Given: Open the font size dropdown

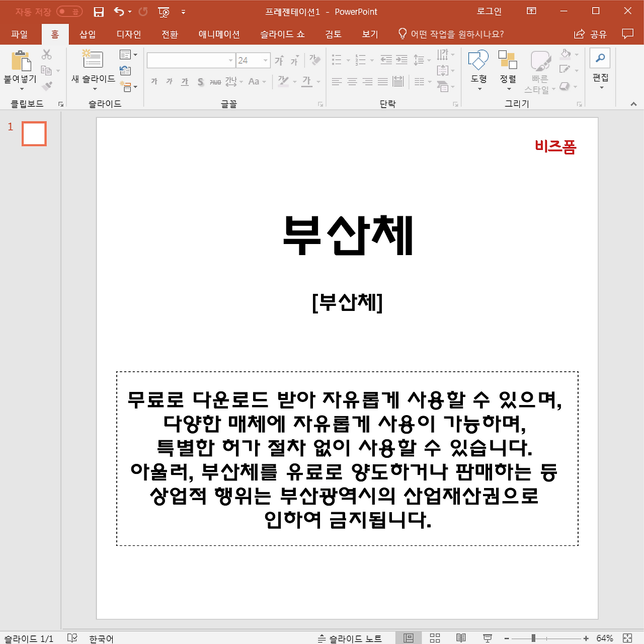Looking at the screenshot, I should [266, 60].
